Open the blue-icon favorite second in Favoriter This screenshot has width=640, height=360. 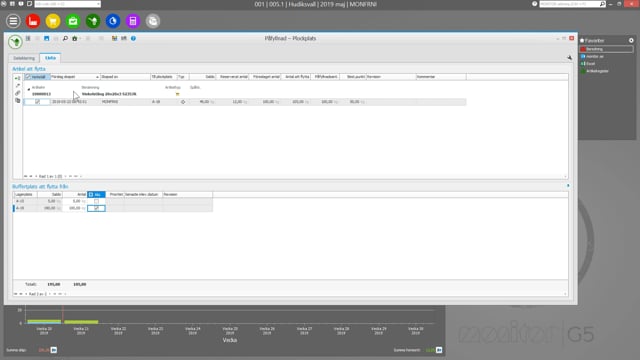click(595, 56)
